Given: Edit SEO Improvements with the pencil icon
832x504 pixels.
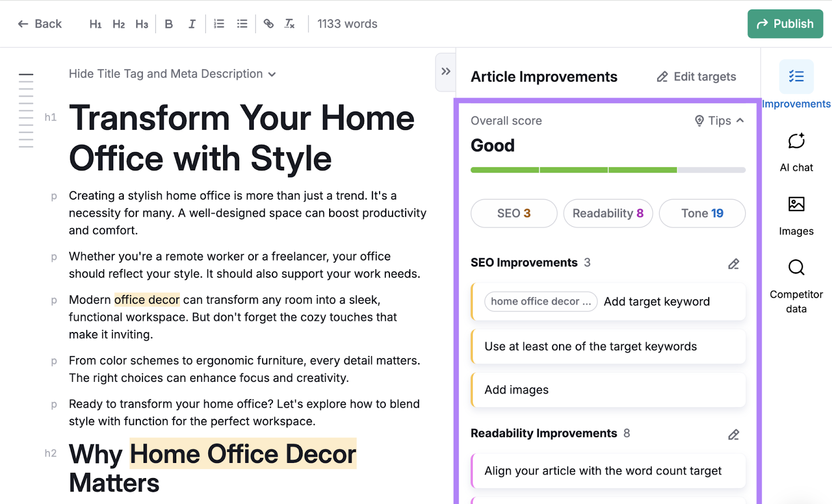Looking at the screenshot, I should 733,264.
